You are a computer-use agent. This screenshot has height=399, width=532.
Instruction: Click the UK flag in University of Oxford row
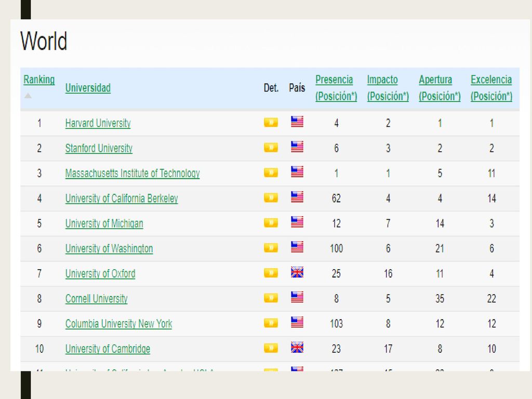(x=297, y=272)
